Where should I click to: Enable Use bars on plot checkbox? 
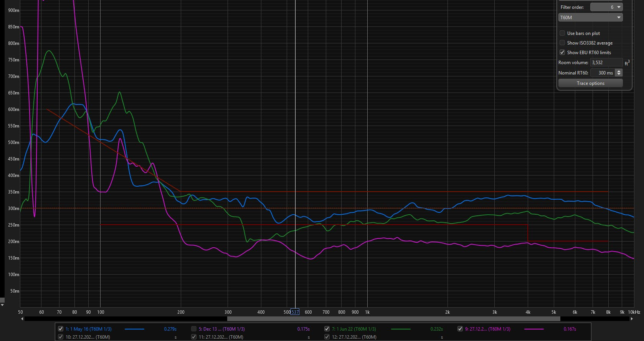tap(562, 33)
